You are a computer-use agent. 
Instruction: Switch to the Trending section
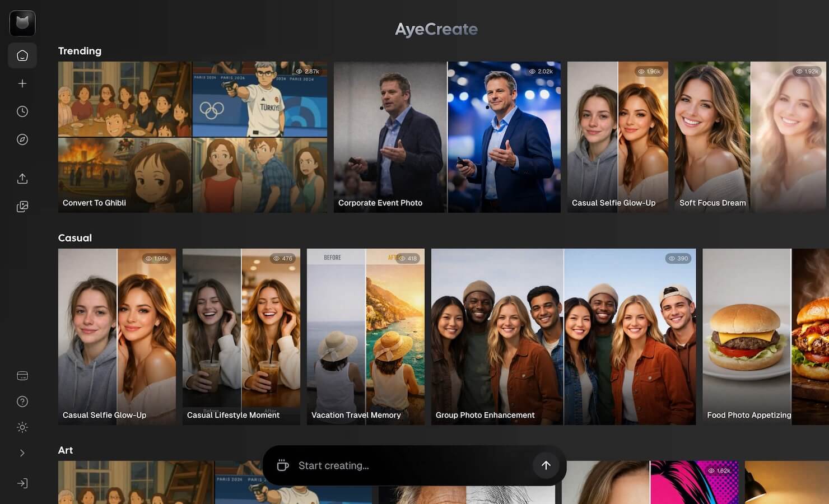point(80,50)
